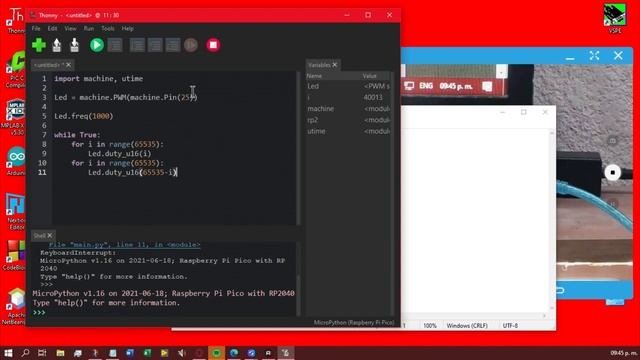Click the Notepad window vertical scrollbar
Viewport: 640px width, 360px height.
pyautogui.click(x=552, y=220)
